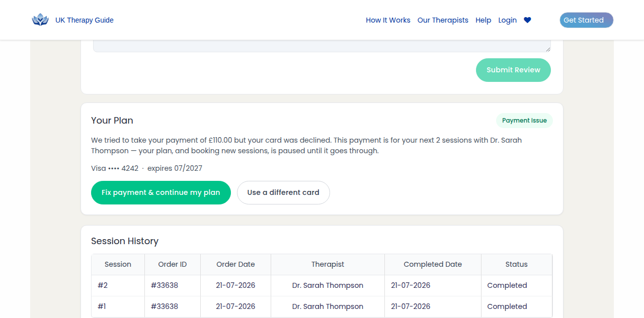Image resolution: width=644 pixels, height=318 pixels.
Task: Open the How It Works page
Action: pyautogui.click(x=388, y=20)
